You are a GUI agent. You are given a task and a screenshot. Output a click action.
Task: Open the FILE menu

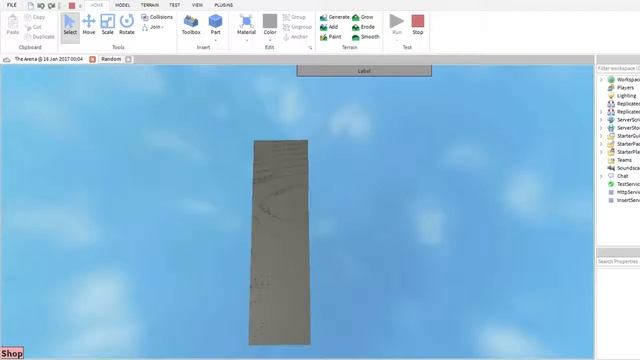pos(12,5)
